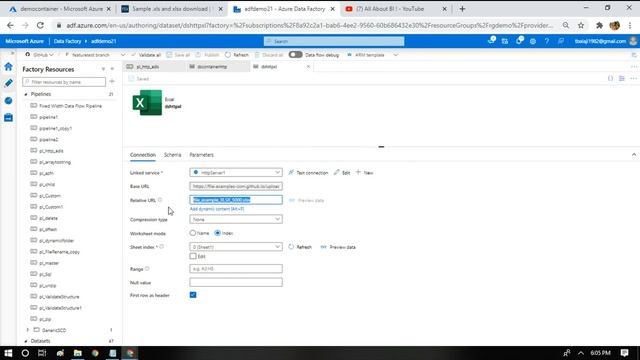The image size is (640, 360).
Task: Click the user account avatar
Action: click(633, 41)
